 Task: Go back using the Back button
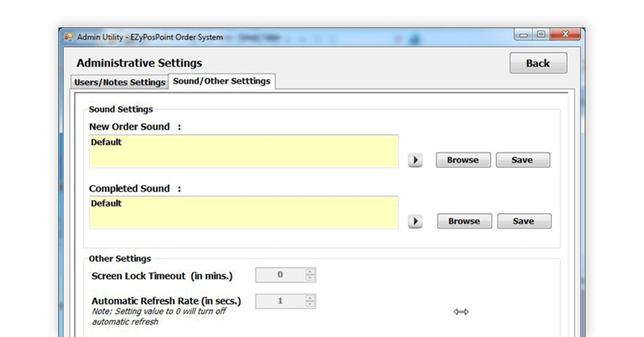click(x=538, y=63)
